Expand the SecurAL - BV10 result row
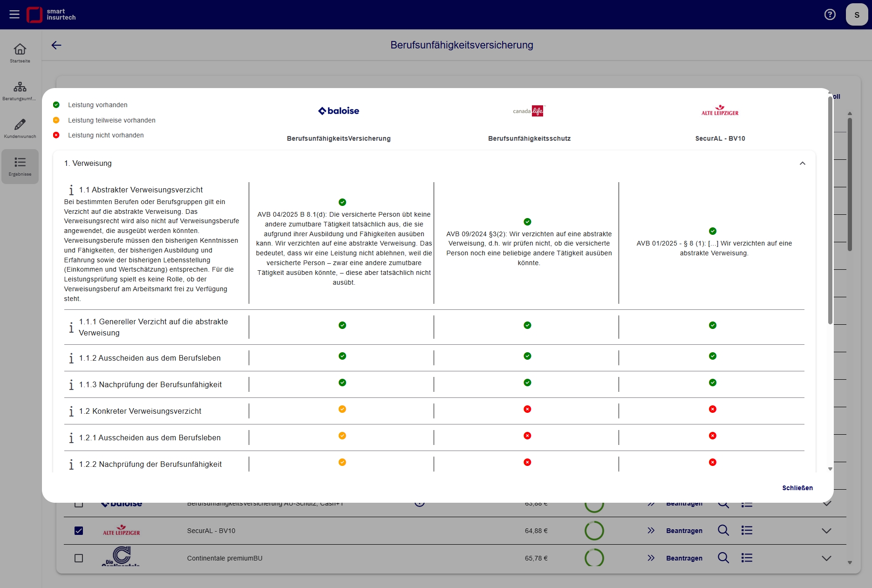Viewport: 872px width, 588px height. (x=827, y=531)
